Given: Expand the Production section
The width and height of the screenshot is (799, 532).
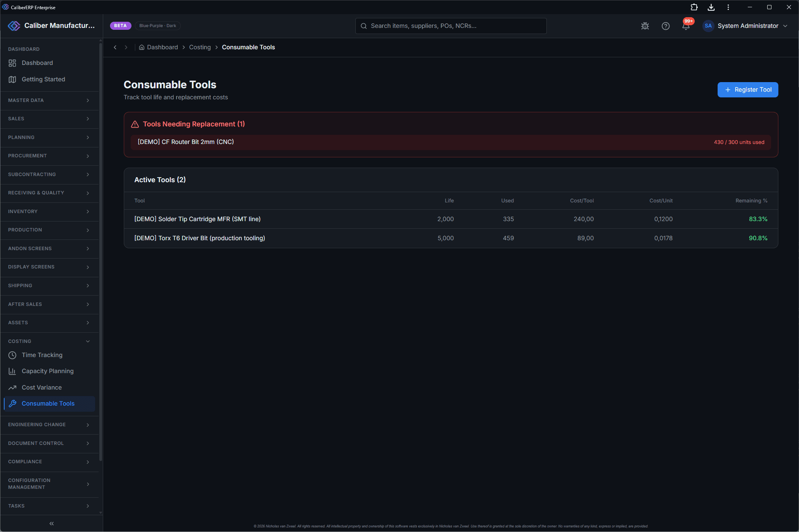Looking at the screenshot, I should point(49,230).
